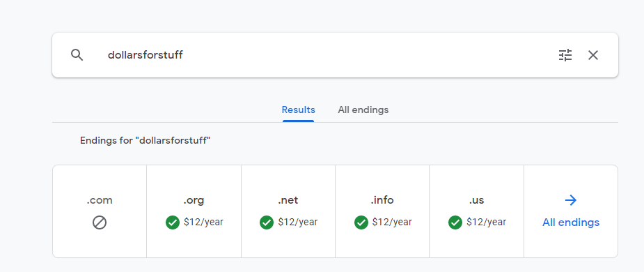Image resolution: width=644 pixels, height=272 pixels.
Task: Click the $12/year price for .org
Action: click(x=203, y=222)
